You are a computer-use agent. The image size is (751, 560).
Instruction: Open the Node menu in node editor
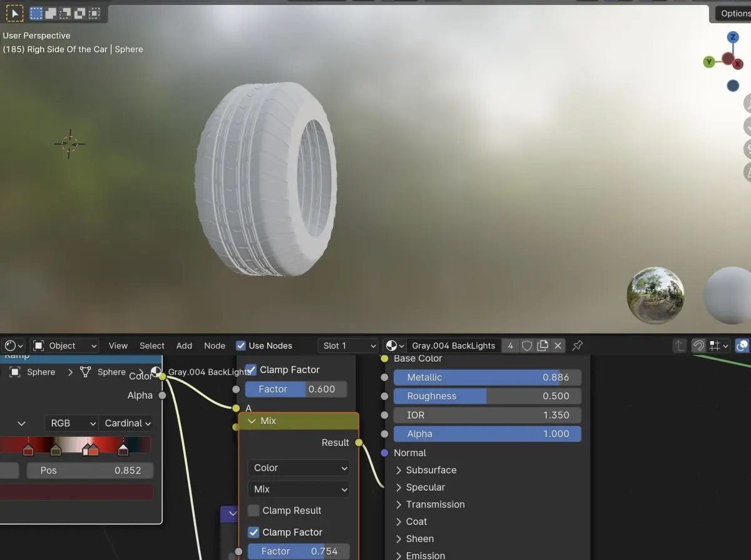[x=215, y=345]
